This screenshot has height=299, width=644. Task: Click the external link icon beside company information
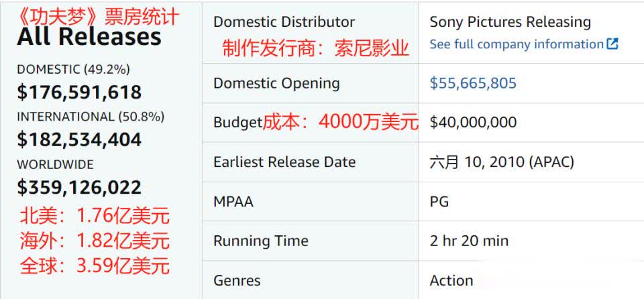pyautogui.click(x=612, y=44)
